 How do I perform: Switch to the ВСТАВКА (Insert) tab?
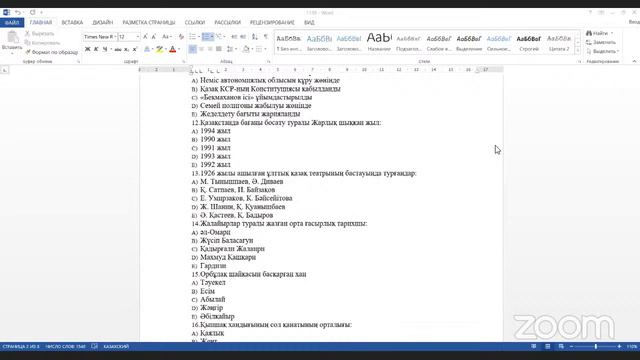coord(72,23)
